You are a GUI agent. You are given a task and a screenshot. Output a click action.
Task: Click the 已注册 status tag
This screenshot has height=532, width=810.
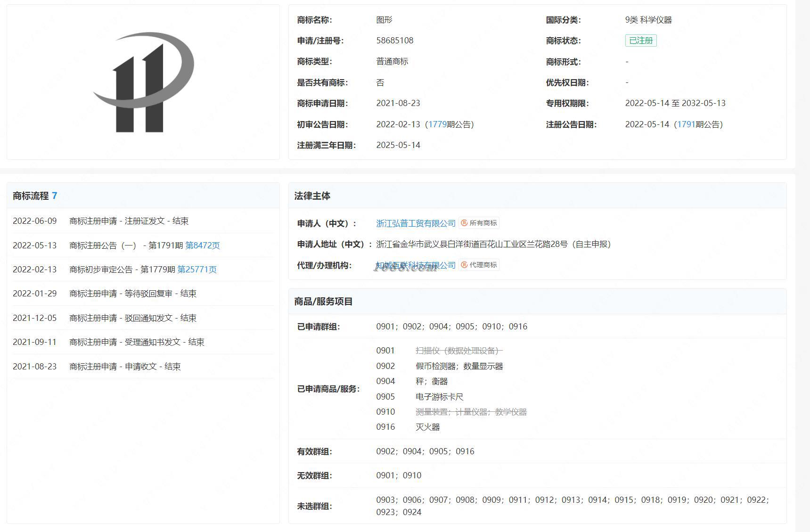[x=641, y=41]
